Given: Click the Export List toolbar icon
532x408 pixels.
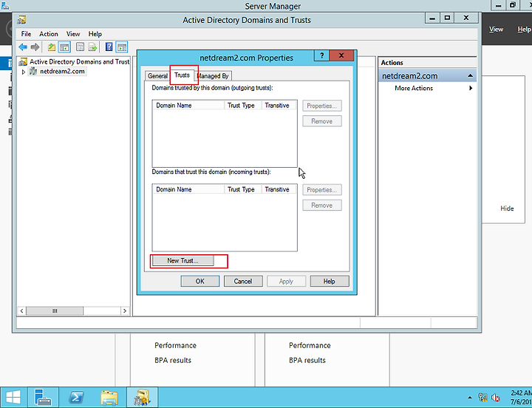Looking at the screenshot, I should pos(92,47).
